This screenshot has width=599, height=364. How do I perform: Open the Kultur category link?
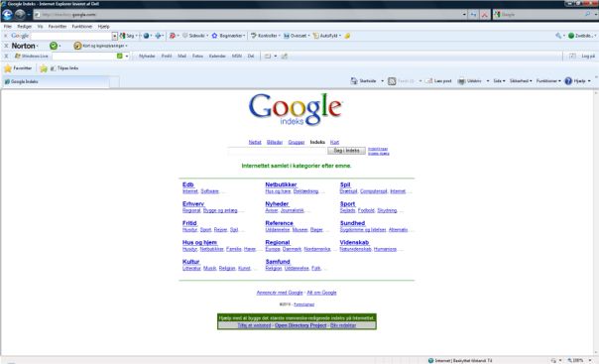tap(191, 262)
